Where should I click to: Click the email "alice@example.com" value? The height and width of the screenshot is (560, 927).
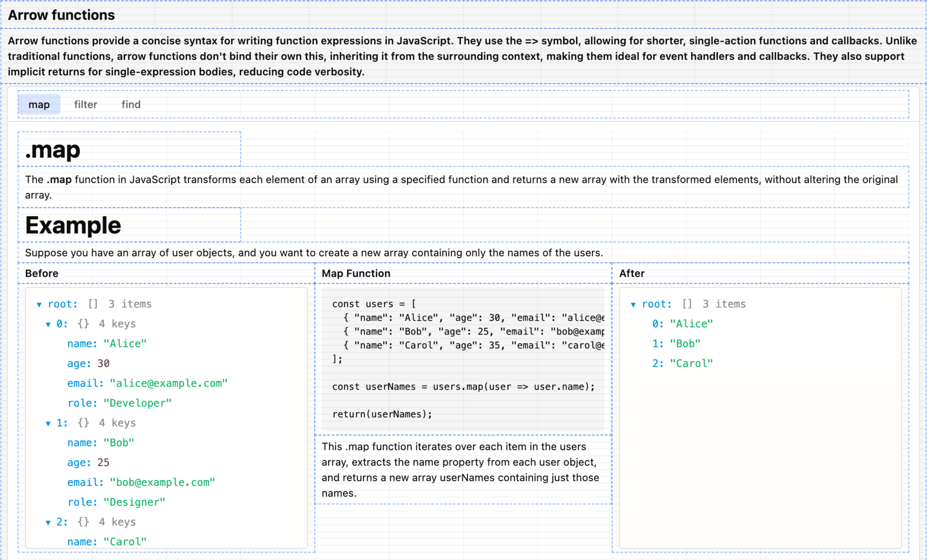[x=168, y=383]
